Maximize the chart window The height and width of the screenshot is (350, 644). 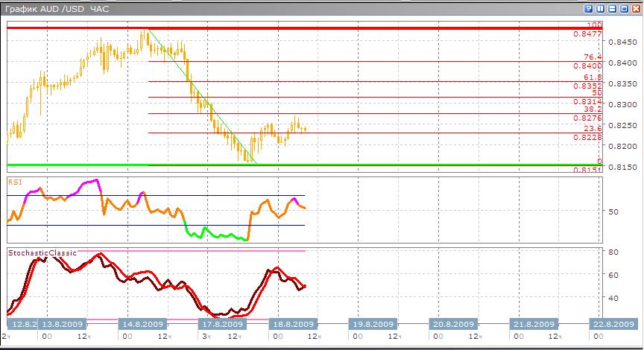click(623, 9)
